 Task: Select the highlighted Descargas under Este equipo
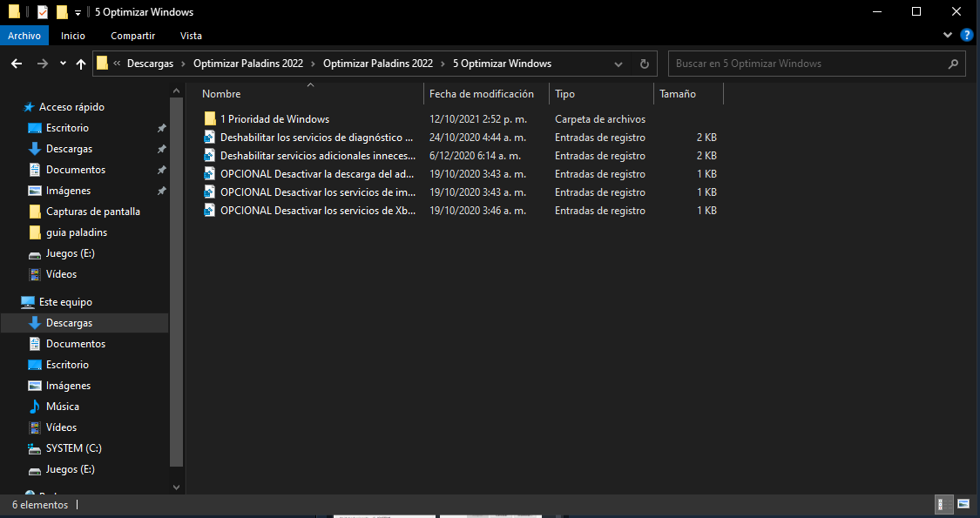pos(84,323)
